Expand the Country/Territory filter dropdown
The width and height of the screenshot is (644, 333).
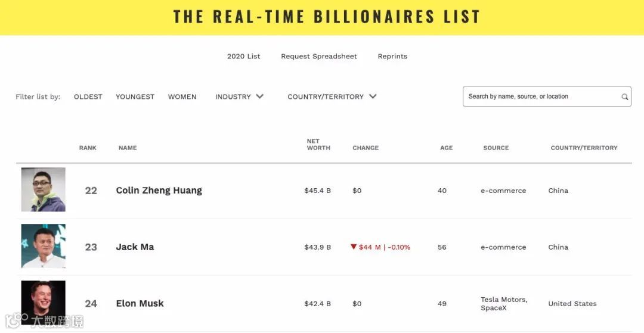click(332, 97)
